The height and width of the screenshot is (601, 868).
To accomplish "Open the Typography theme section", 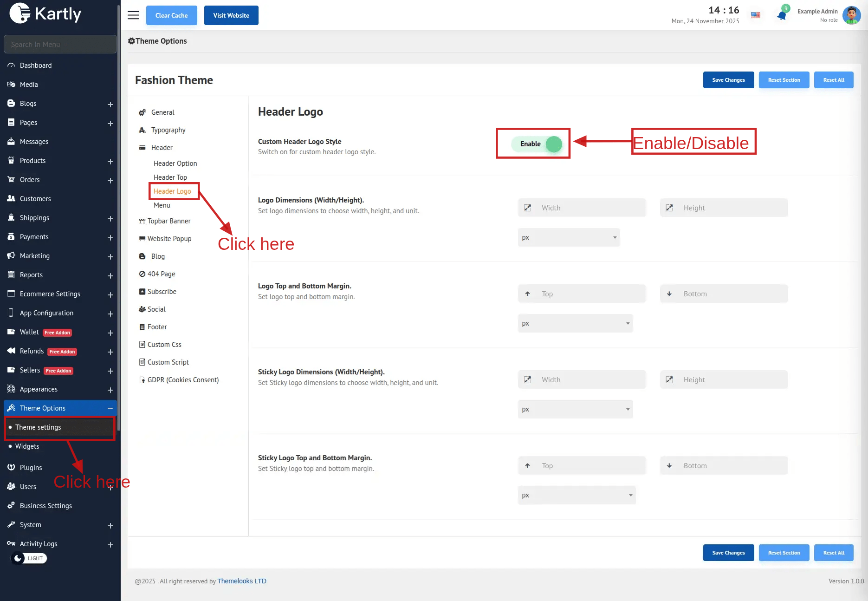I will click(168, 130).
